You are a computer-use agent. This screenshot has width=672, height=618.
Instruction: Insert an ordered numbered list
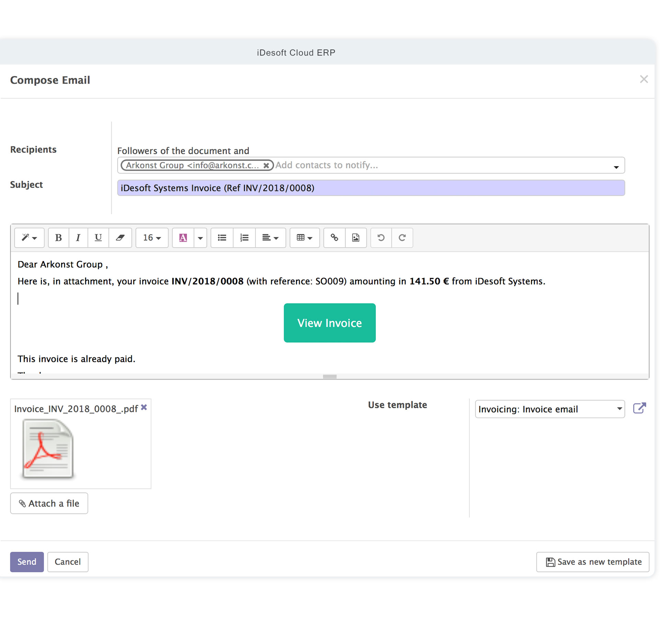(244, 238)
